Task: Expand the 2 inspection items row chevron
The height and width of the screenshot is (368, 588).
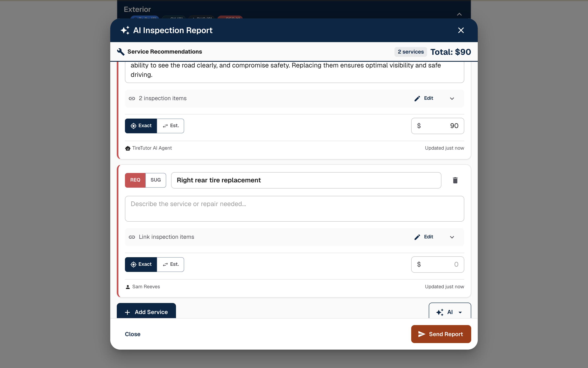Action: [452, 98]
